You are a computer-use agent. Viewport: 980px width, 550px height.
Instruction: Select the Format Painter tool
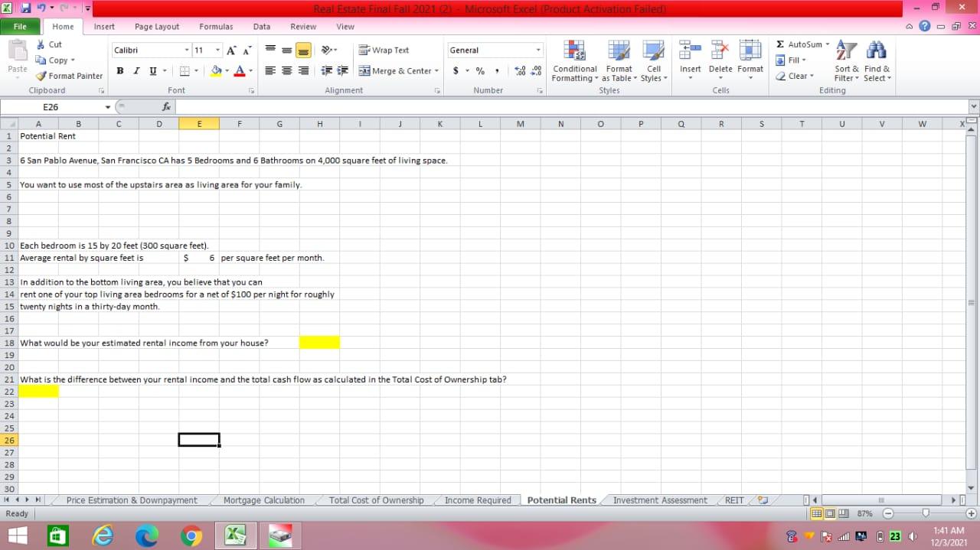(69, 76)
